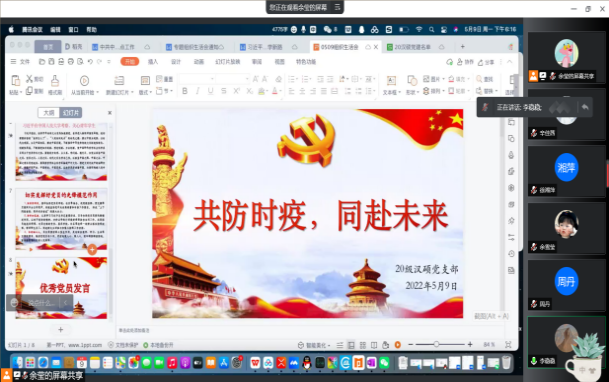
Task: Select the Text Box (文本框) tool
Action: pos(391,81)
